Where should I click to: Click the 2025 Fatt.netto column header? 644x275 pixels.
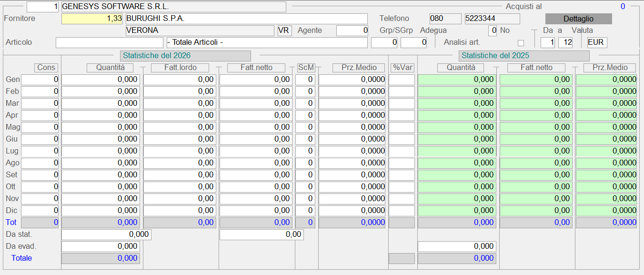536,68
